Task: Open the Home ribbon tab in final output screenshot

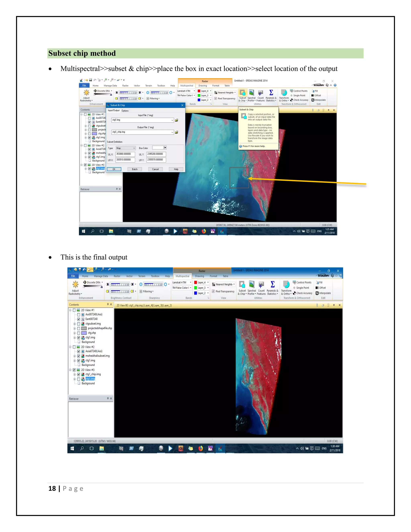Action: (x=85, y=276)
